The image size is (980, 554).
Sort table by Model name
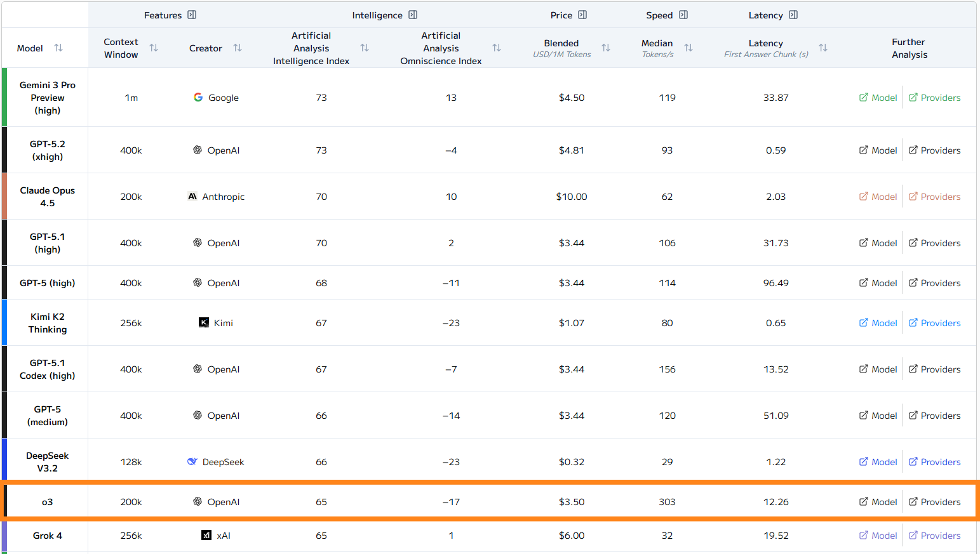point(58,48)
